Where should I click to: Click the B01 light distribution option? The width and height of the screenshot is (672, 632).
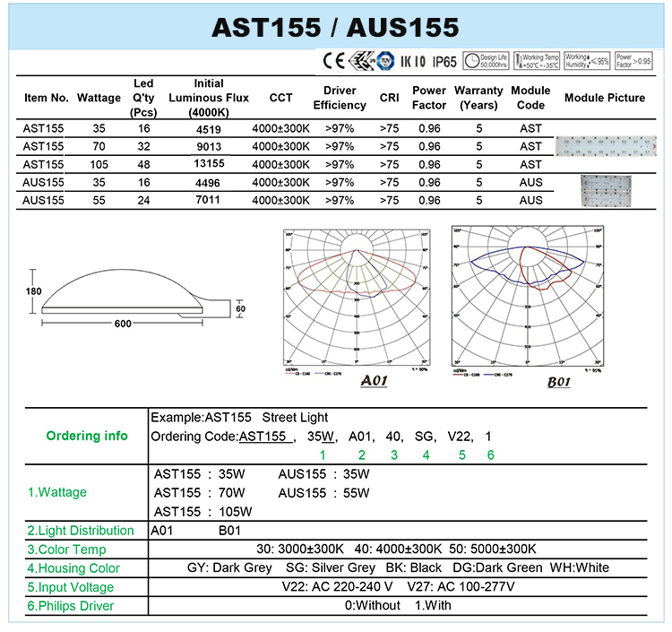(229, 531)
